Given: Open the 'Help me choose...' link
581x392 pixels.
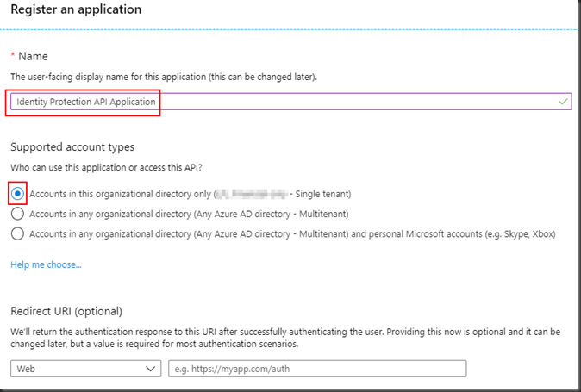Looking at the screenshot, I should 46,264.
